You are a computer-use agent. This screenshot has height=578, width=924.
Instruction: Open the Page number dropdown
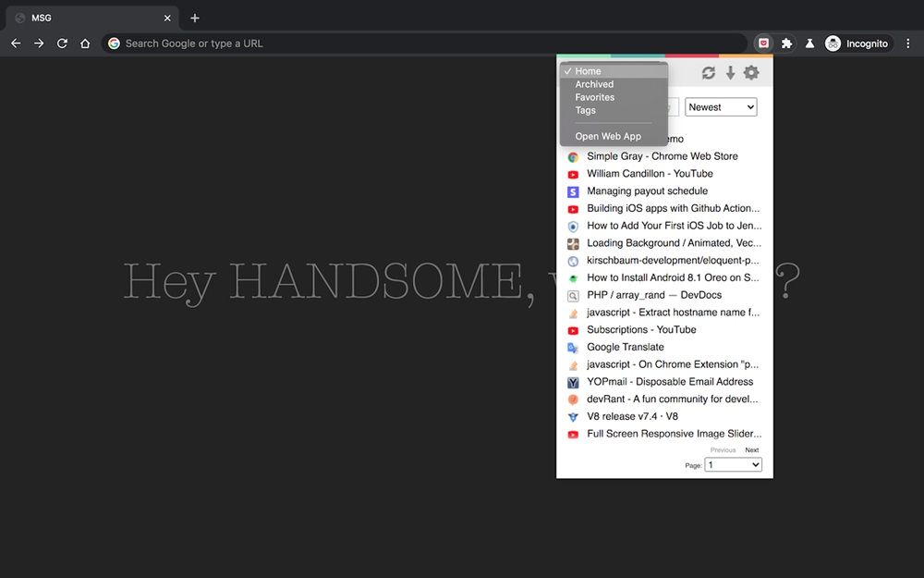(733, 464)
